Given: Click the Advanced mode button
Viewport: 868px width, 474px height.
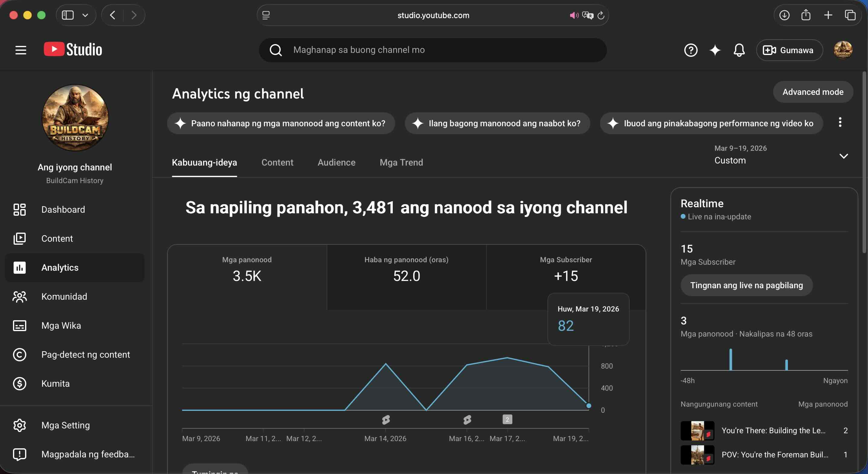Looking at the screenshot, I should point(813,92).
